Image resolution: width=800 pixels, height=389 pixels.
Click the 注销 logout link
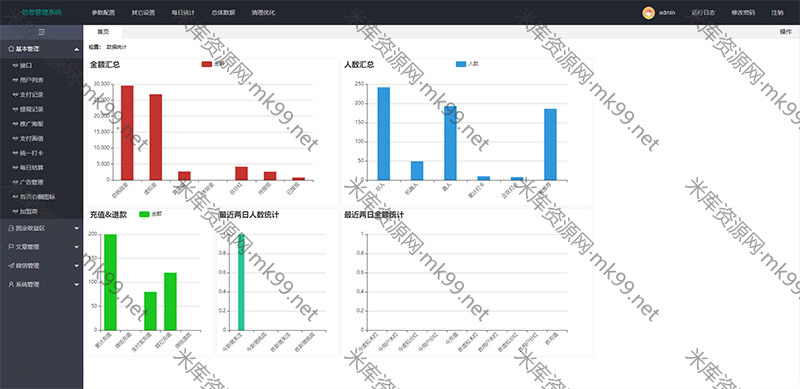pyautogui.click(x=777, y=13)
